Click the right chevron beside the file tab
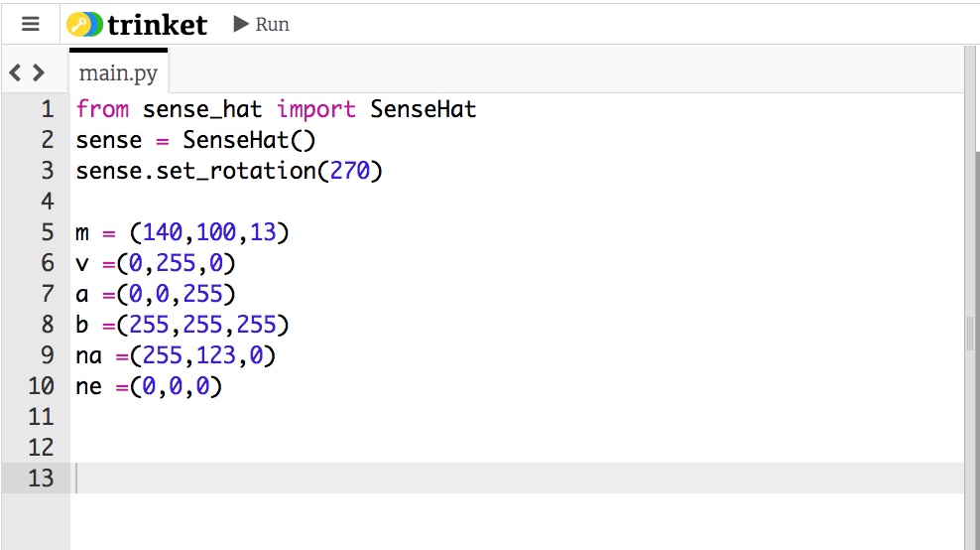 pos(39,72)
